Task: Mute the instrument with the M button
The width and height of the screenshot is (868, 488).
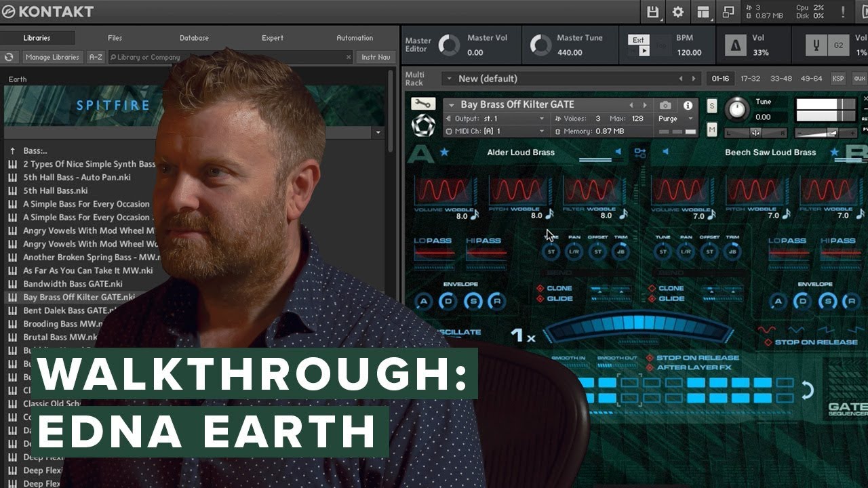Action: [712, 129]
